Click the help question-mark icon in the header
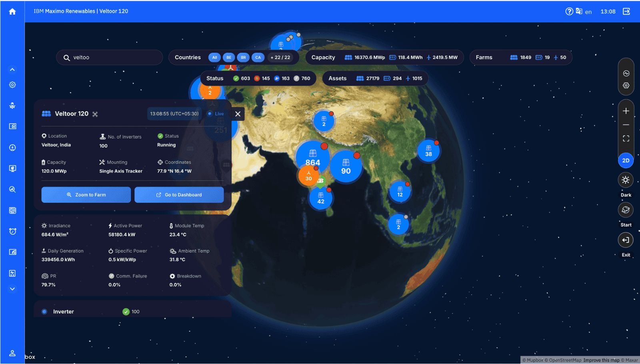This screenshot has height=364, width=640. coord(570,11)
